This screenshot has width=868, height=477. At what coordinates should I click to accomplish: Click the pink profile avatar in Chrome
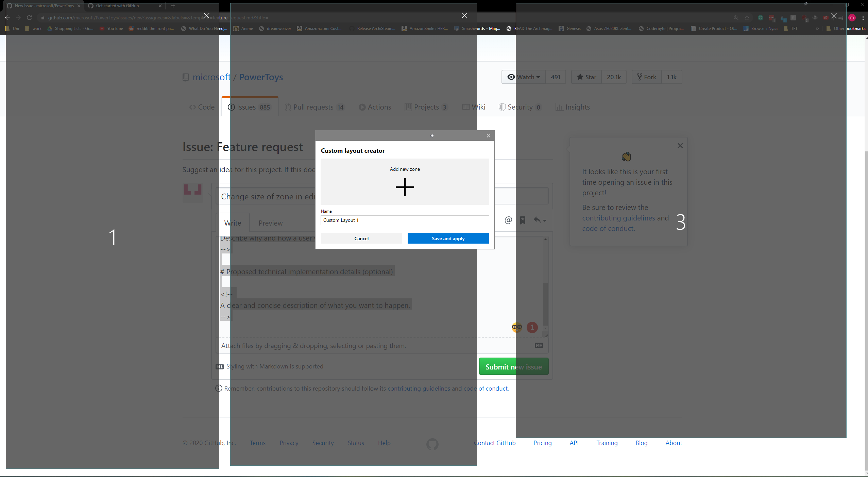coord(852,18)
